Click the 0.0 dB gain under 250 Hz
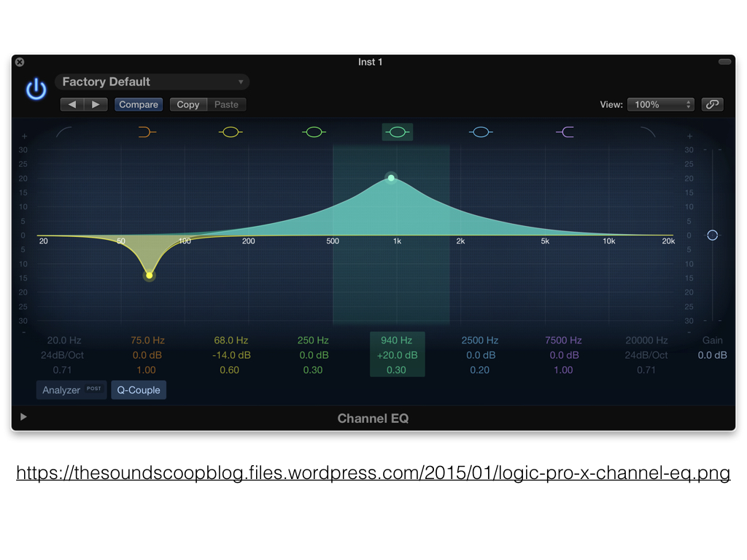Screen dimensions: 747x560 pos(314,355)
